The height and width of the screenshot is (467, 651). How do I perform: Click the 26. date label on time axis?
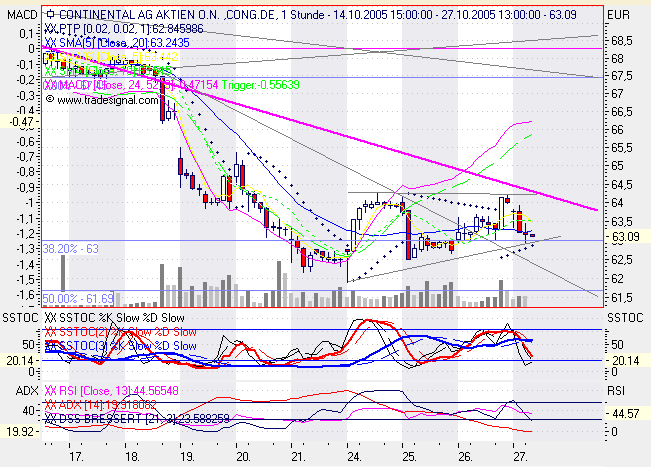coord(465,457)
